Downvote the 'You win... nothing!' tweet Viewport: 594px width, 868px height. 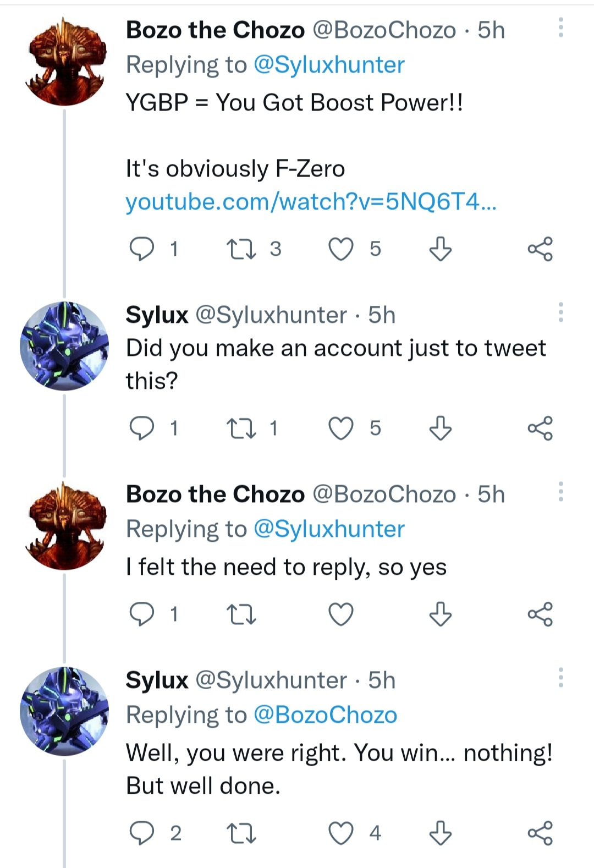click(x=440, y=833)
